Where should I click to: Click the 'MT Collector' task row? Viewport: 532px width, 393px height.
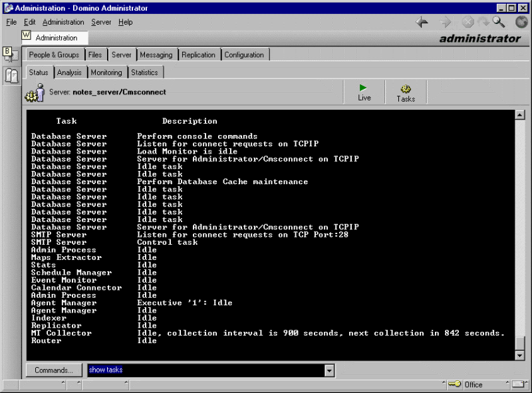pos(268,333)
